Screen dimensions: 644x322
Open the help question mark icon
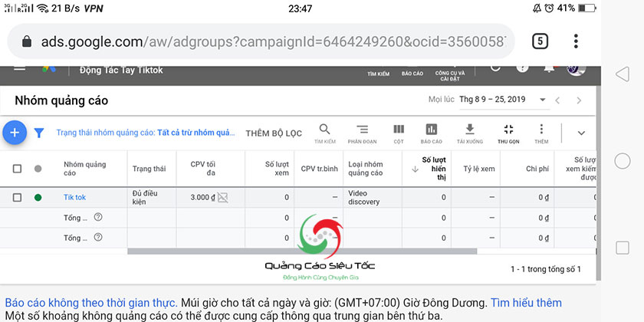coord(522,68)
